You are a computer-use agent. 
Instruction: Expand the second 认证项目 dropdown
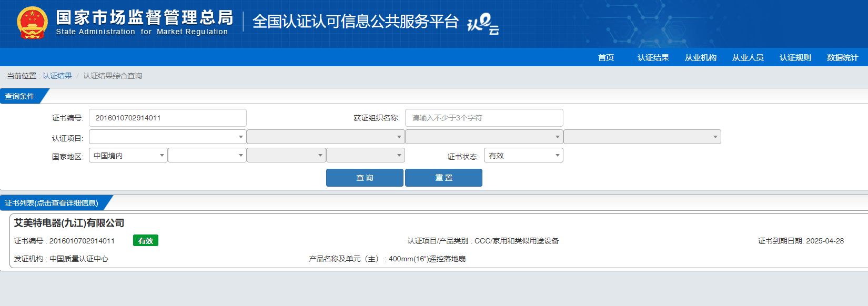click(326, 137)
